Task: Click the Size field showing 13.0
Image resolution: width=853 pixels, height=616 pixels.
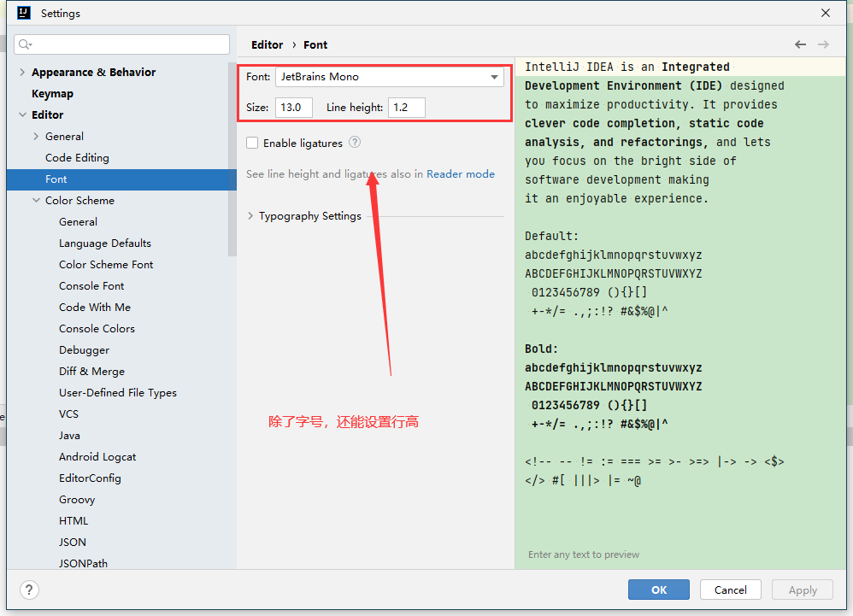Action: 294,108
